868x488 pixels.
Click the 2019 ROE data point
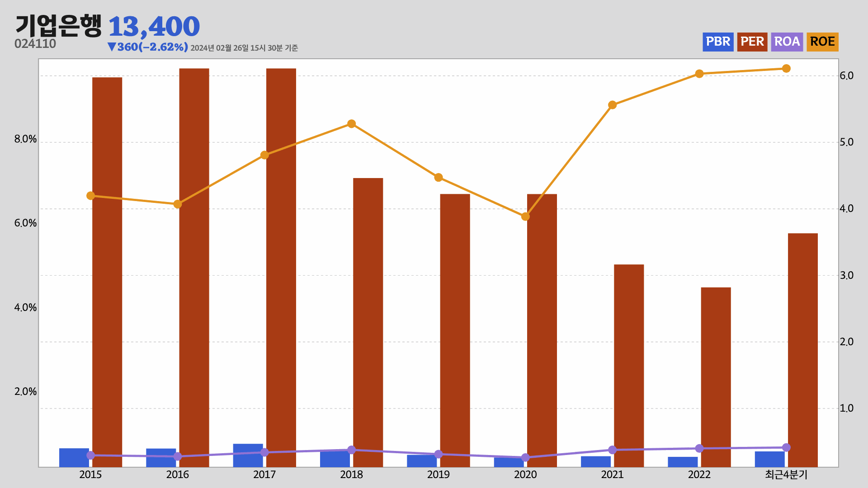coord(439,178)
